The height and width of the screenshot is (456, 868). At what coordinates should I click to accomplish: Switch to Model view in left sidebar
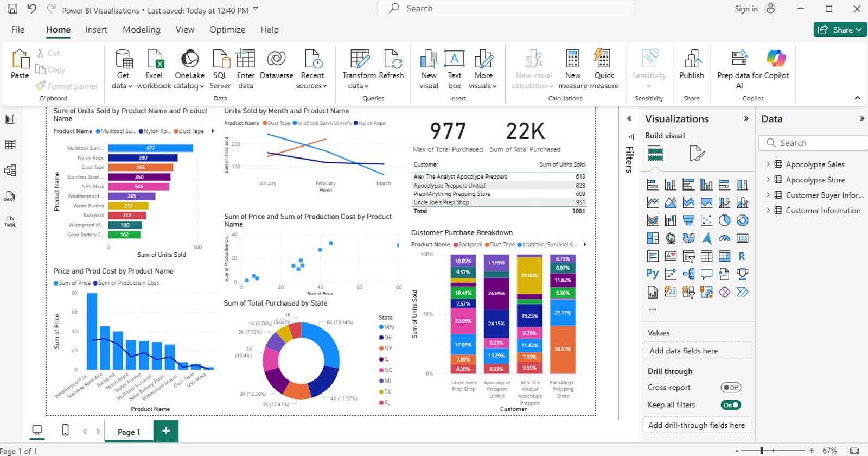click(10, 170)
